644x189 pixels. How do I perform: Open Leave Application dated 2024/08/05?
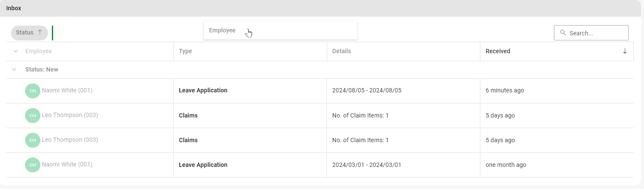[x=203, y=91]
